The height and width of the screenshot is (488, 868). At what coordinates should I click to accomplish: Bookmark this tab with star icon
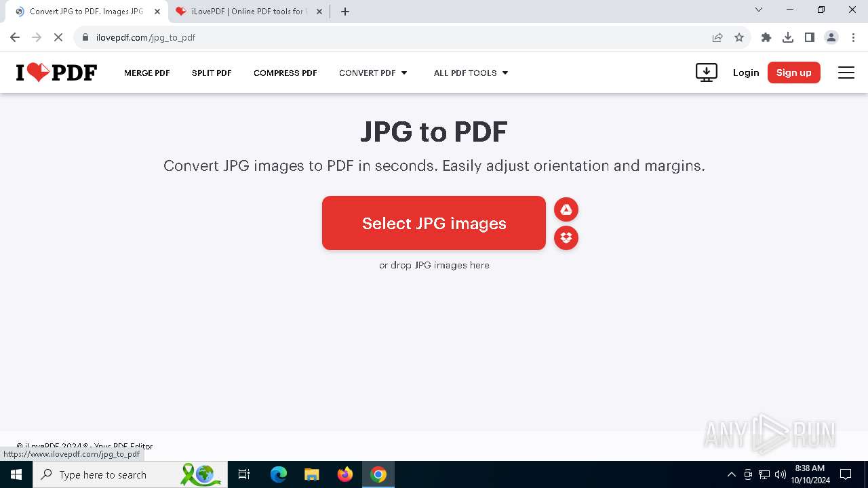tap(739, 37)
